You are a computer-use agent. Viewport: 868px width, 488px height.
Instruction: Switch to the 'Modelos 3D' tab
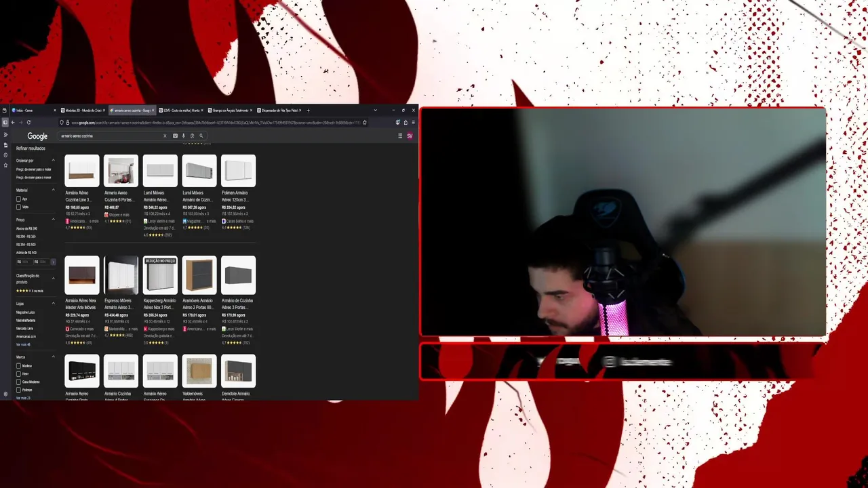83,110
